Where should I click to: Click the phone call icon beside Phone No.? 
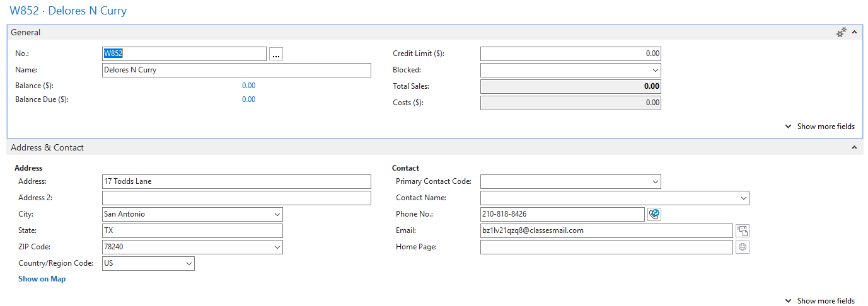(x=654, y=214)
